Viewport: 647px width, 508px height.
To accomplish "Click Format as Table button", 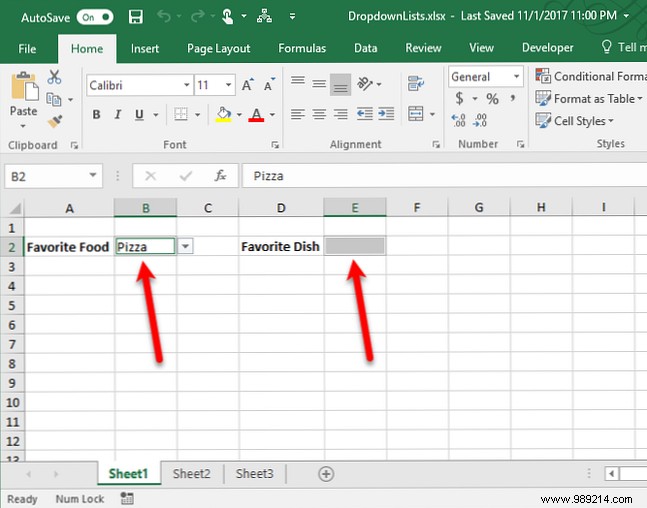I will click(589, 99).
